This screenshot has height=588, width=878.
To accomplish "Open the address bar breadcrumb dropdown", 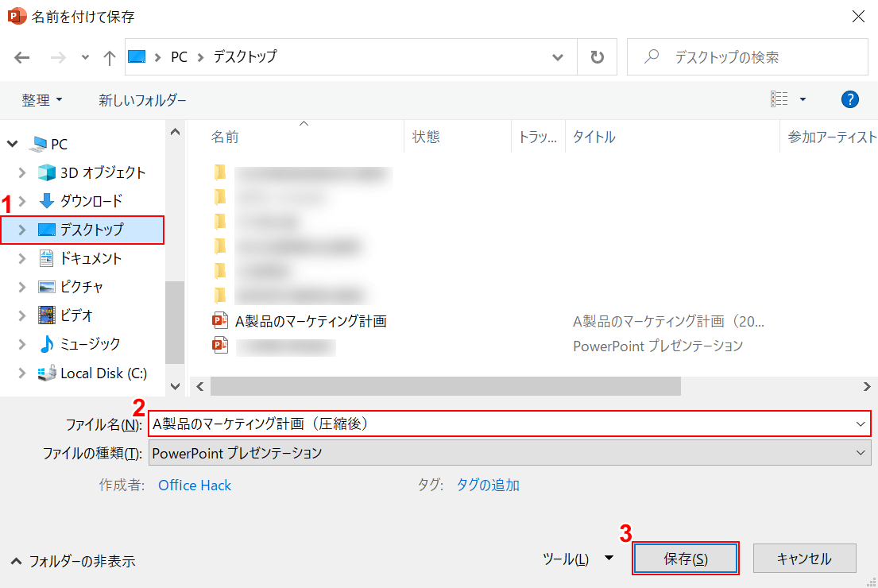I will tap(556, 56).
